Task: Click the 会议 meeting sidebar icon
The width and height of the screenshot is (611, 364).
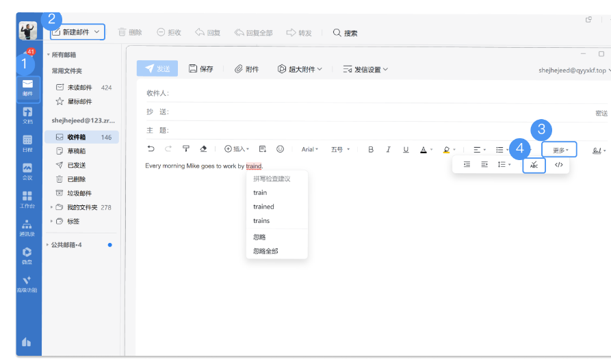Action: [x=27, y=171]
